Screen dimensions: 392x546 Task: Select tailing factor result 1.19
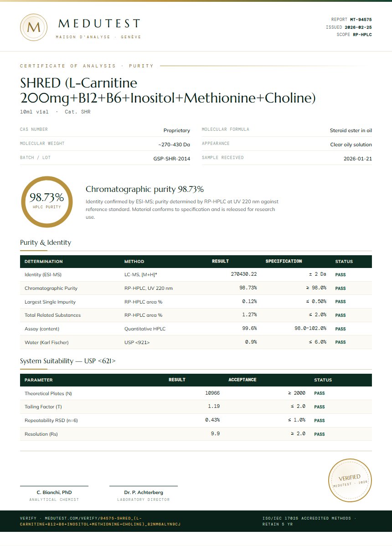tap(213, 406)
